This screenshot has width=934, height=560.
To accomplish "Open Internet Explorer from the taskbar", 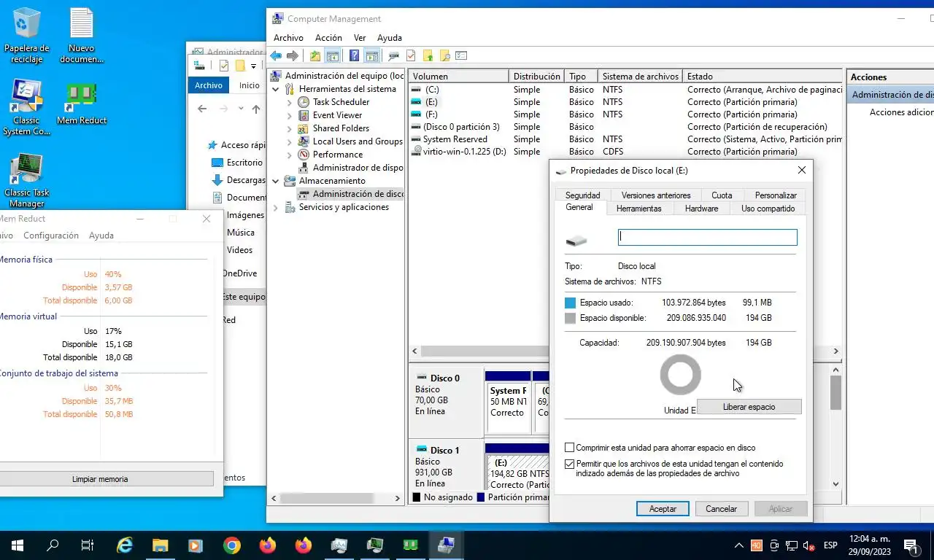I will [126, 545].
